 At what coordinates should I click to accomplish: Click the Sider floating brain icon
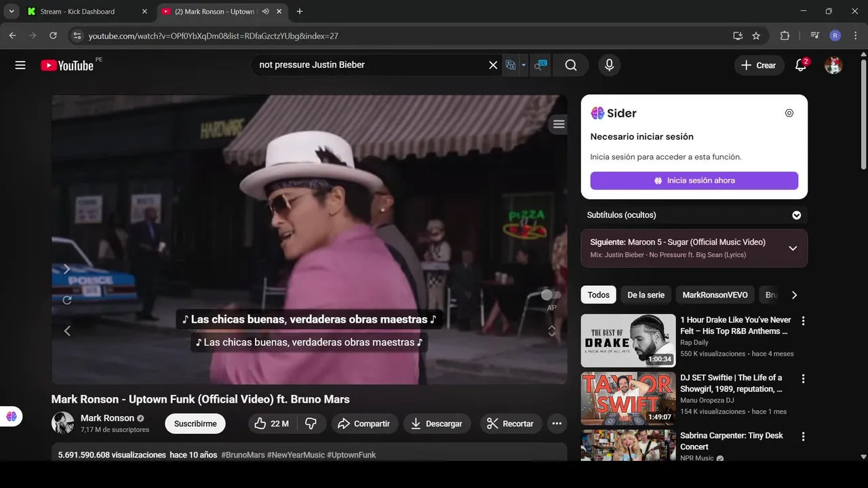(x=12, y=416)
